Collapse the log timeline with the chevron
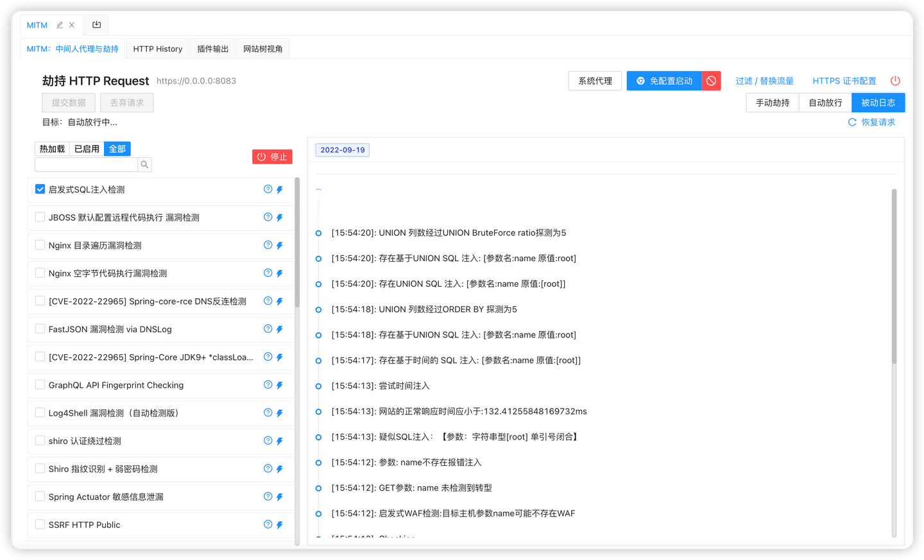 tap(318, 190)
